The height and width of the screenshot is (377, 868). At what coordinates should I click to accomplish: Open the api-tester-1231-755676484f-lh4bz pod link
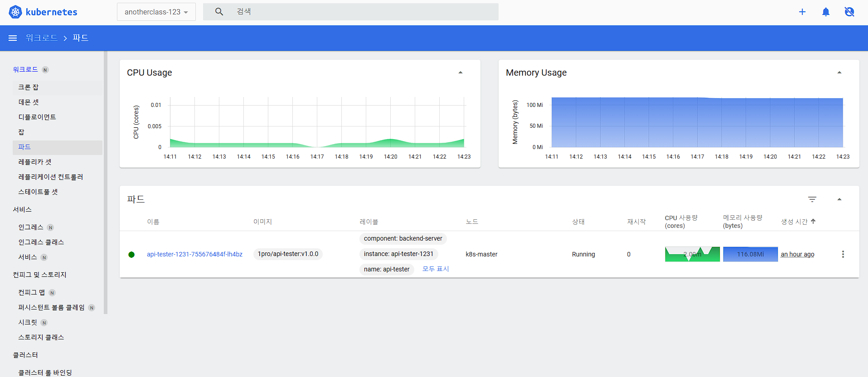point(194,254)
